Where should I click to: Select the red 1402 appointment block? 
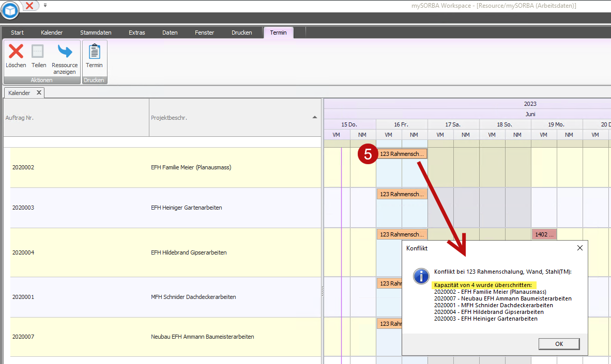coord(544,234)
